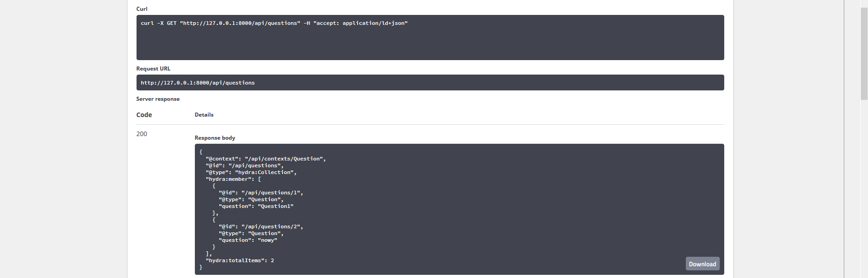Click the Request URL value http://127.0.0.1:8000/api/questions
Screen dimensions: 868x278
tap(198, 82)
